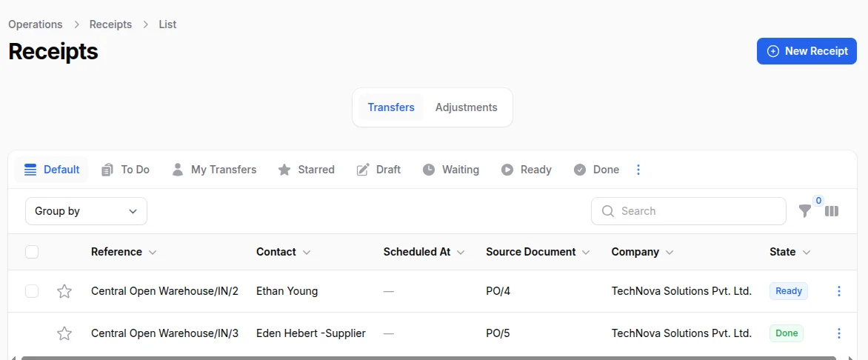The image size is (868, 360).
Task: Switch to the To Do tab
Action: click(125, 170)
